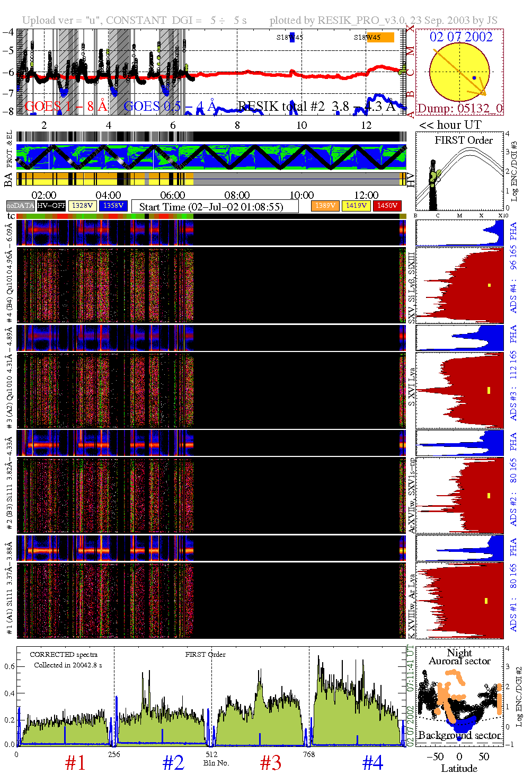Click the yellow marker in ADS #4 histogram
Screen dimensions: 532x783
pos(489,285)
